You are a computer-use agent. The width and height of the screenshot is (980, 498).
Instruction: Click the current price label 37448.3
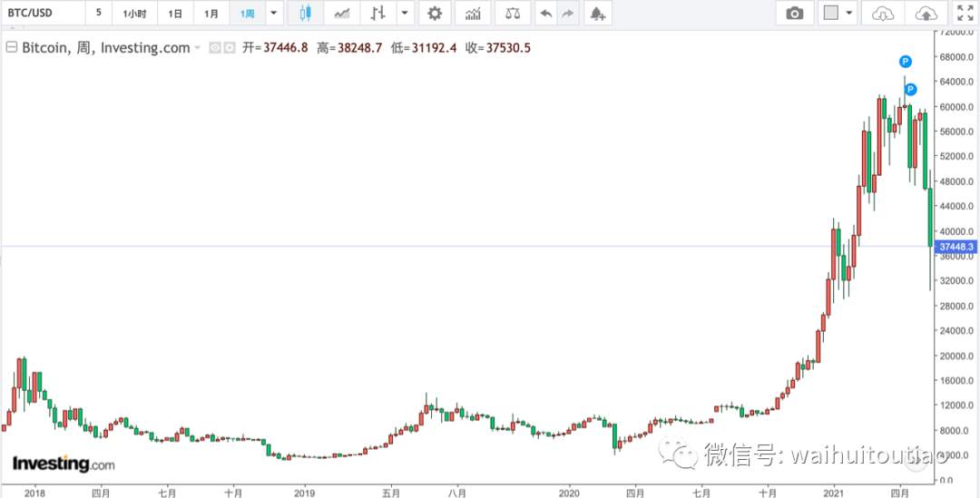956,247
